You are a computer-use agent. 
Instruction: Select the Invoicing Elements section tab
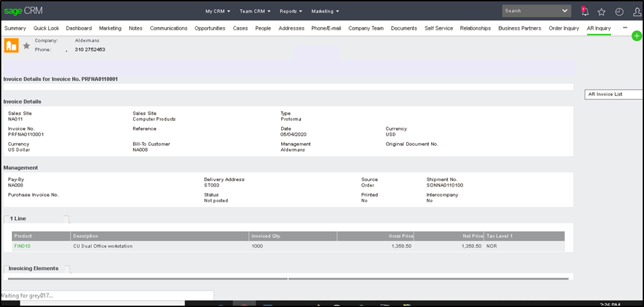click(x=34, y=269)
